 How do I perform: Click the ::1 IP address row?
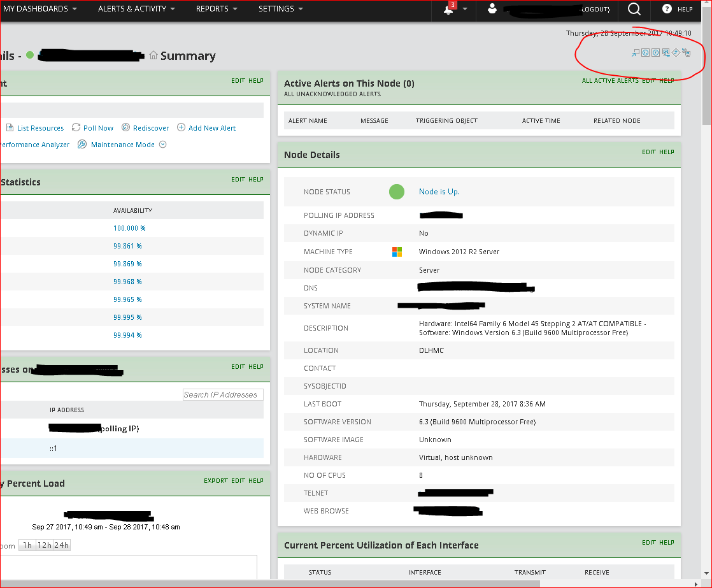[x=132, y=448]
